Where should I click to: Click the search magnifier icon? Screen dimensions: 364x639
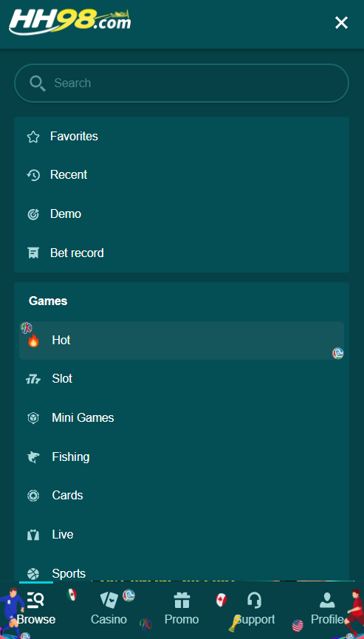point(38,83)
